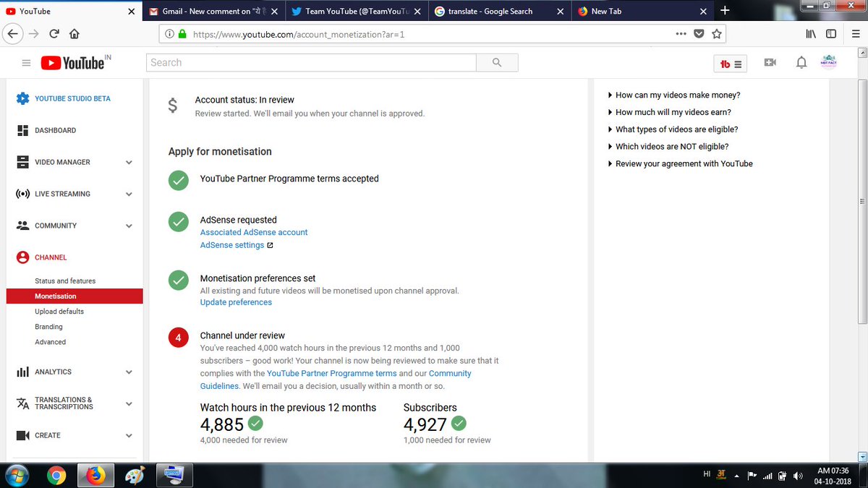Screen dimensions: 868x488
Task: Click the site info padlock icon
Action: (181, 33)
